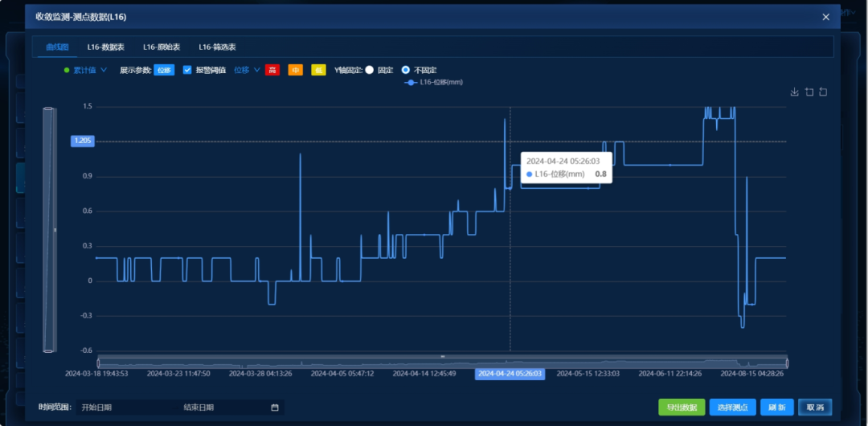Screen dimensions: 868x426
Task: Toggle the 报警阈值 checkbox
Action: tap(187, 70)
